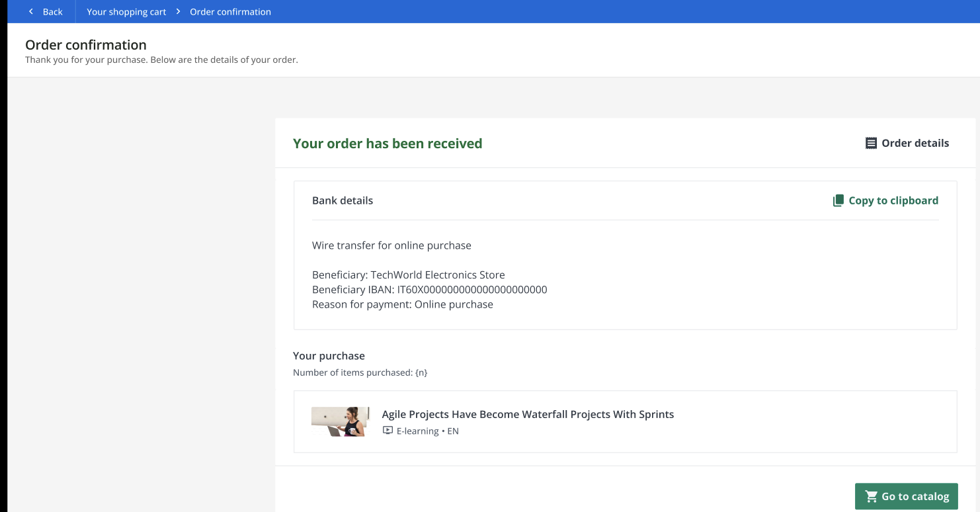Click the Beneficiary TechWorld Electronics Store line
The height and width of the screenshot is (512, 980).
(x=408, y=275)
